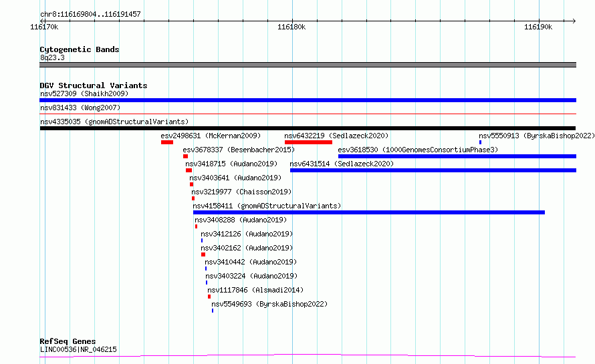The width and height of the screenshot is (595, 364).
Task: Click the thin red nsv831433 variant line
Action: (308, 114)
